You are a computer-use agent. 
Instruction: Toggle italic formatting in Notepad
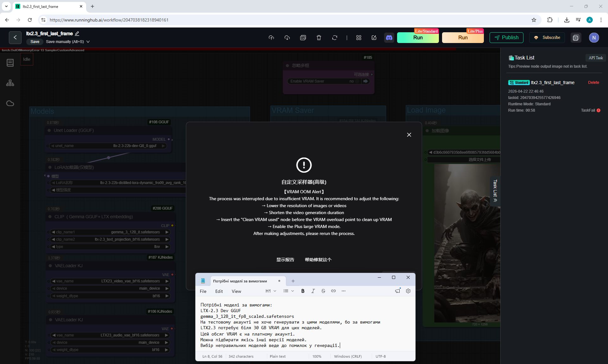[313, 291]
